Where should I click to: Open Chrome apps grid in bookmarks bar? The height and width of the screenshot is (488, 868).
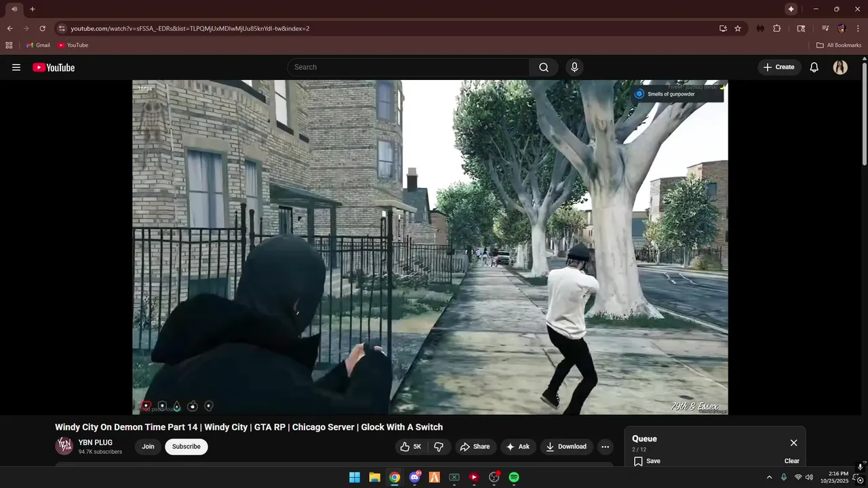[9, 45]
